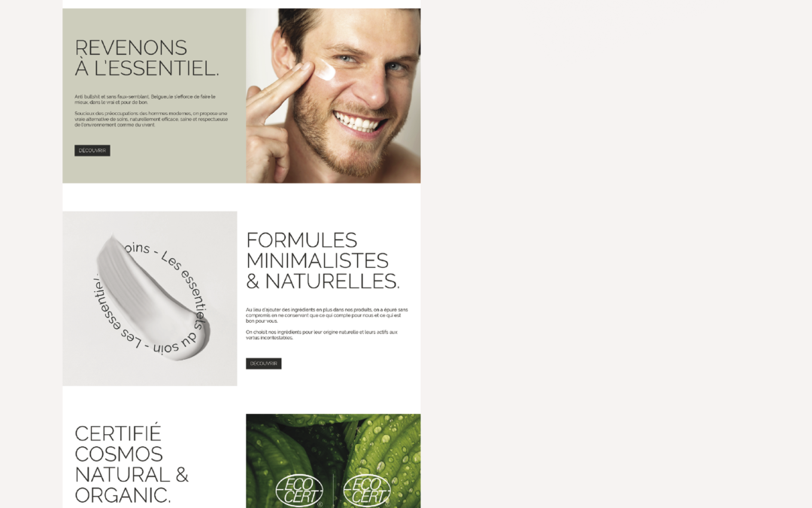The height and width of the screenshot is (508, 812).
Task: Click the 'REVENONS À L'ESSENTIEL.' heading
Action: point(147,57)
